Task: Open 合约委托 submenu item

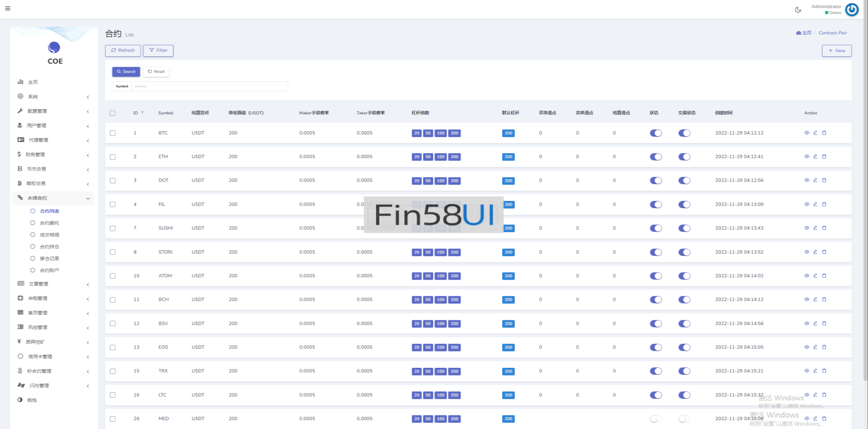Action: click(x=49, y=223)
